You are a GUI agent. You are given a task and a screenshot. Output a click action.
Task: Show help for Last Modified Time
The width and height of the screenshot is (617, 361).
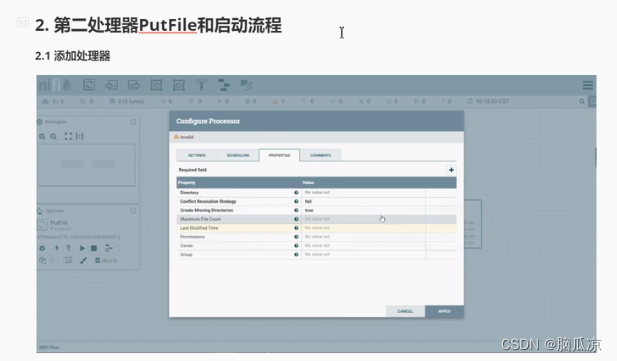[x=296, y=228]
